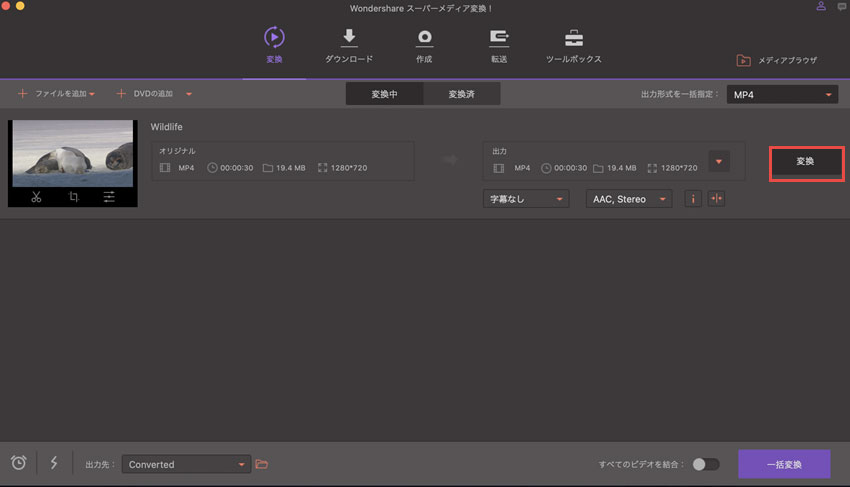Open the feedback message icon

843,7
